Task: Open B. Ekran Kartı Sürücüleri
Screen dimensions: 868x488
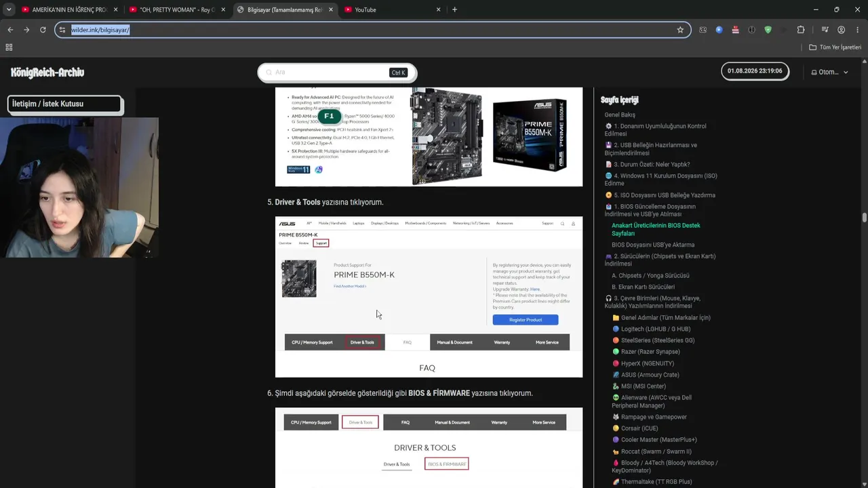Action: point(643,287)
